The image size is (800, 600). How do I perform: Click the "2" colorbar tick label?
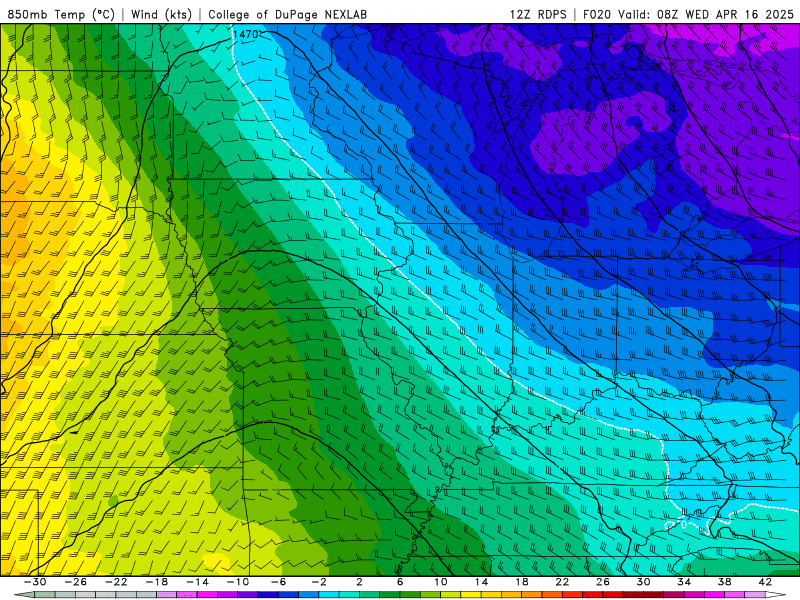pos(360,582)
